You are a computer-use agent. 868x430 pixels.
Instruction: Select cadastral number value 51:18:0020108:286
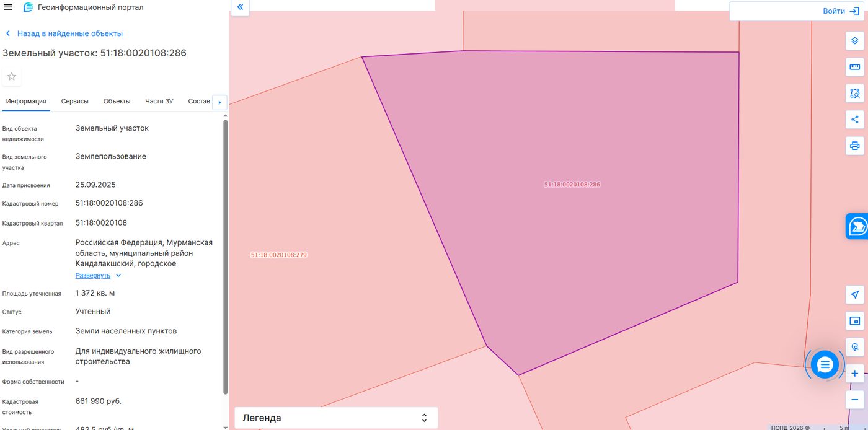coord(109,203)
